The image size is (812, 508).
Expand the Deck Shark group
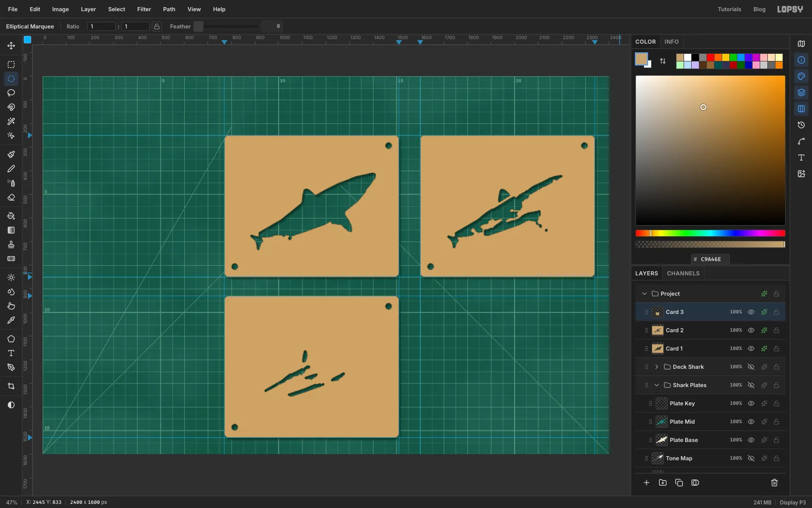pos(657,367)
